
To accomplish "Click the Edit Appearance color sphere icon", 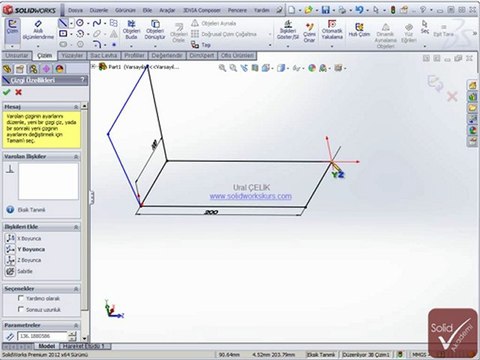I will point(312,68).
